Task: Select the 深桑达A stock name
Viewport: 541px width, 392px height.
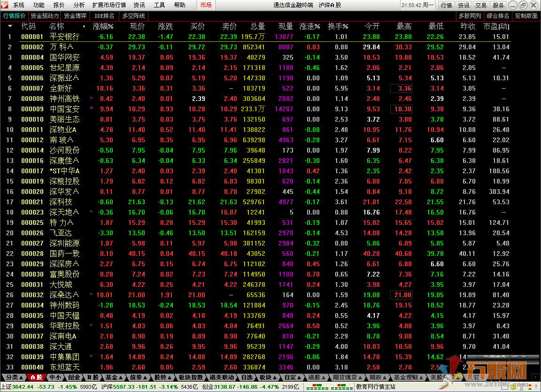Action: click(x=64, y=295)
